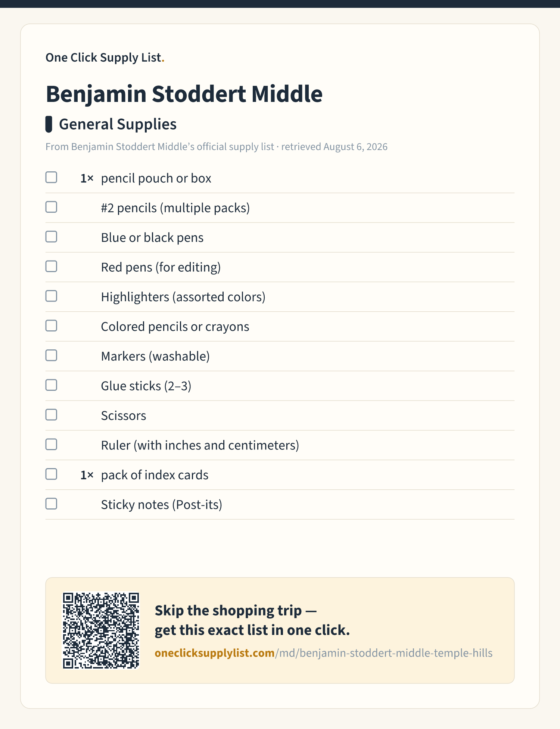560x729 pixels.
Task: Select the Colored pencils or crayons checkbox
Action: click(x=51, y=325)
